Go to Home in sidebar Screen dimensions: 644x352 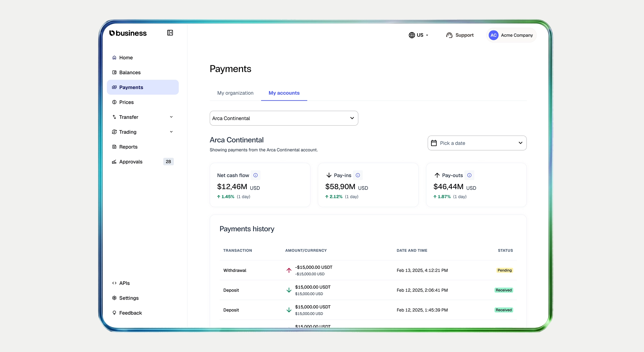click(x=143, y=58)
